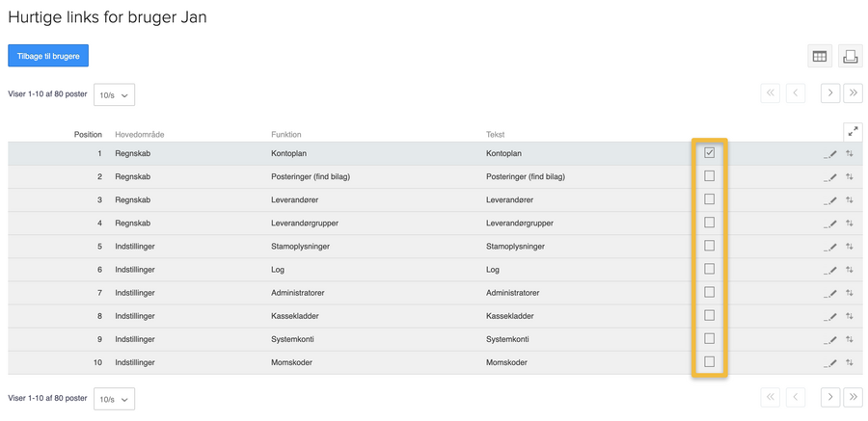Viewport: 868px width, 421px height.
Task: Enable the Systemkonti checkbox
Action: point(709,338)
